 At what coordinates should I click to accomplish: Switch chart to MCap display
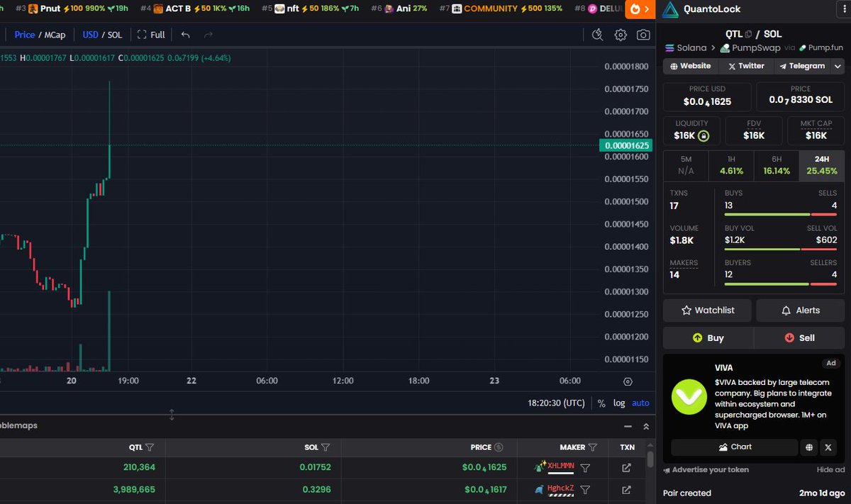(55, 35)
